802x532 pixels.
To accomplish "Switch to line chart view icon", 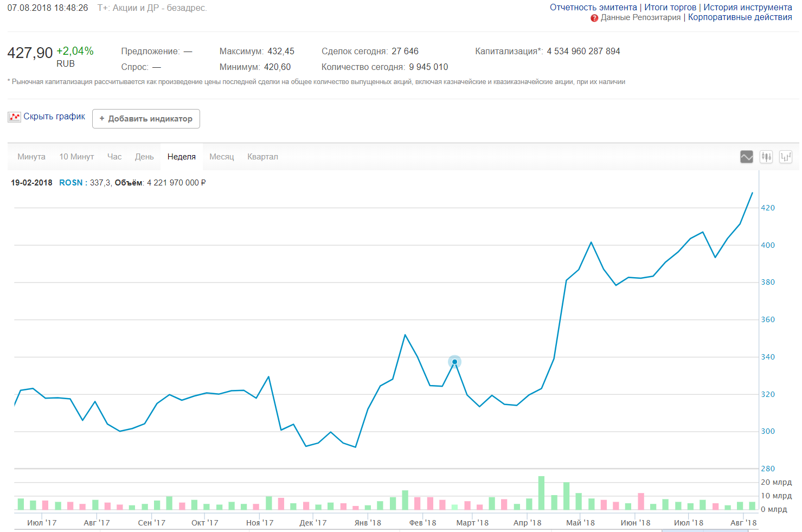I will [x=747, y=157].
